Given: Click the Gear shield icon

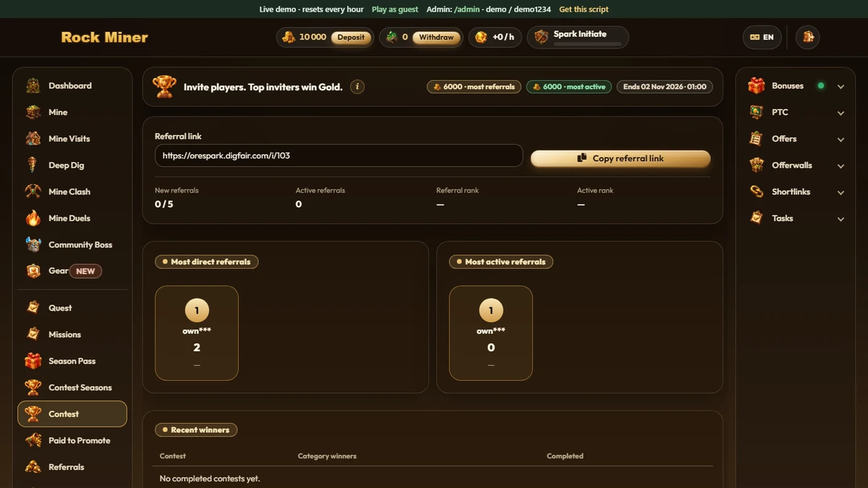Looking at the screenshot, I should coord(33,271).
